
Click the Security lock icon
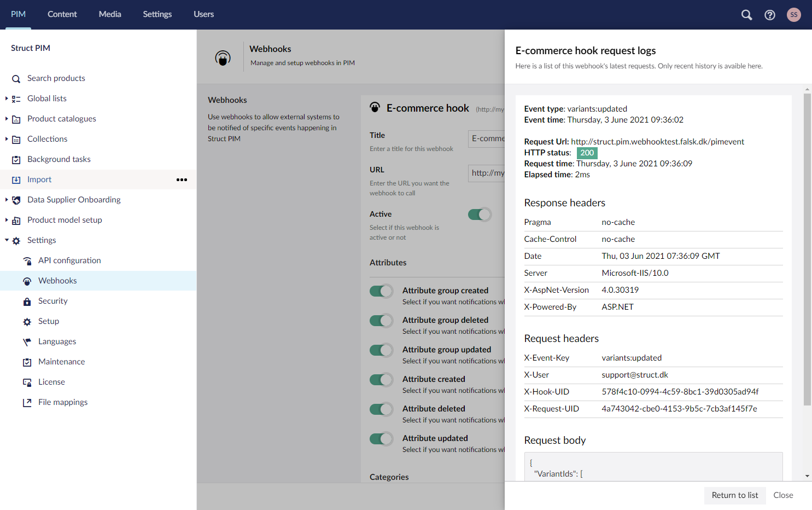point(27,302)
